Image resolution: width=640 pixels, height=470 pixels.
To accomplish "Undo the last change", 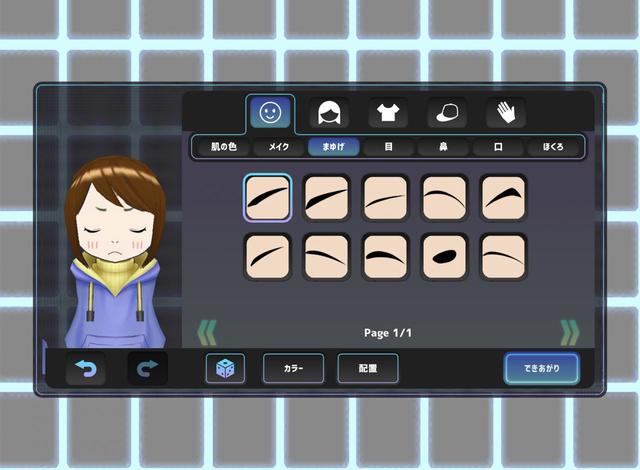I will tap(86, 368).
